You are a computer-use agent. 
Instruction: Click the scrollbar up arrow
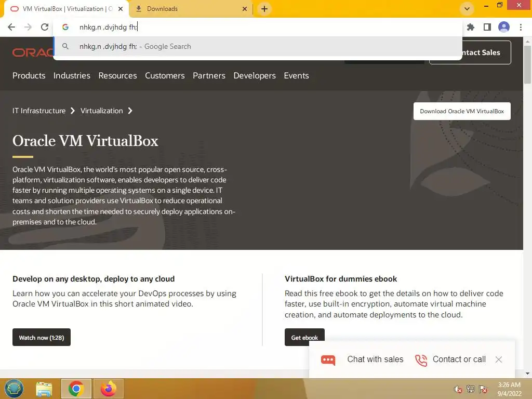527,41
